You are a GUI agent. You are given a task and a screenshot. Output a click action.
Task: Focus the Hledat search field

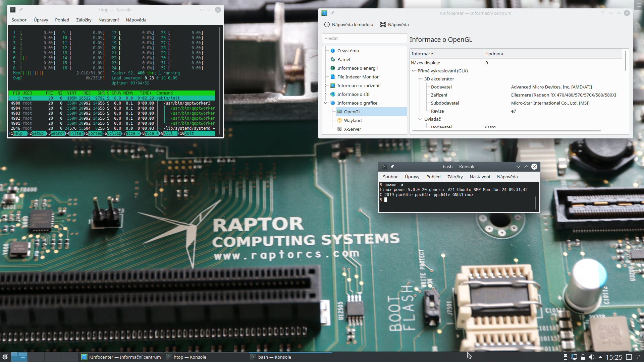click(x=364, y=38)
